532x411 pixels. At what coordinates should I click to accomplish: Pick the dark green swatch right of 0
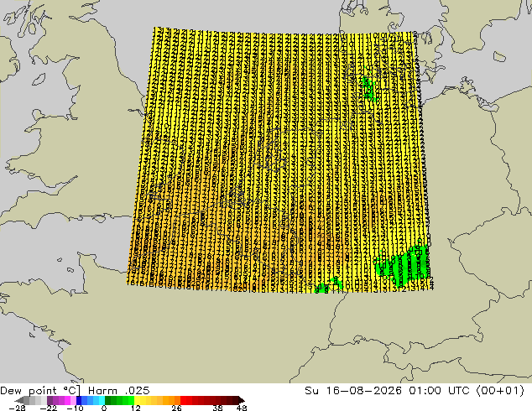coord(108,400)
